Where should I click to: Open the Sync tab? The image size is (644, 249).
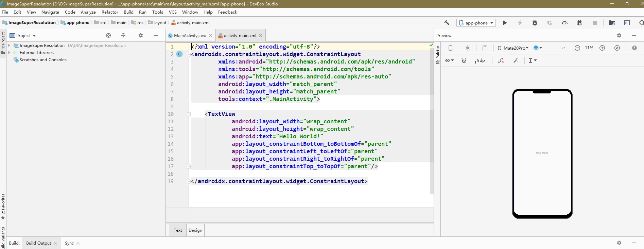click(69, 243)
